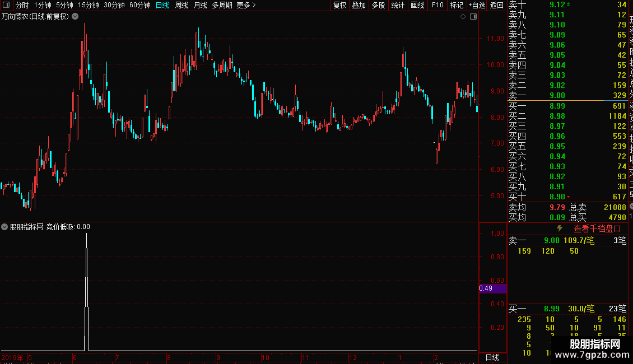The height and width of the screenshot is (364, 633).
Task: Click the panel layout icon at top-left
Action: click(x=6, y=5)
